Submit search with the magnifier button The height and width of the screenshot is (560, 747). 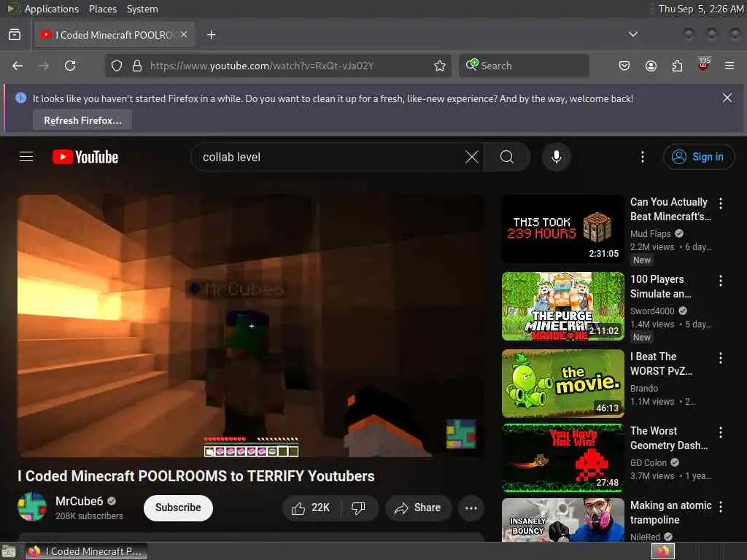click(x=507, y=157)
